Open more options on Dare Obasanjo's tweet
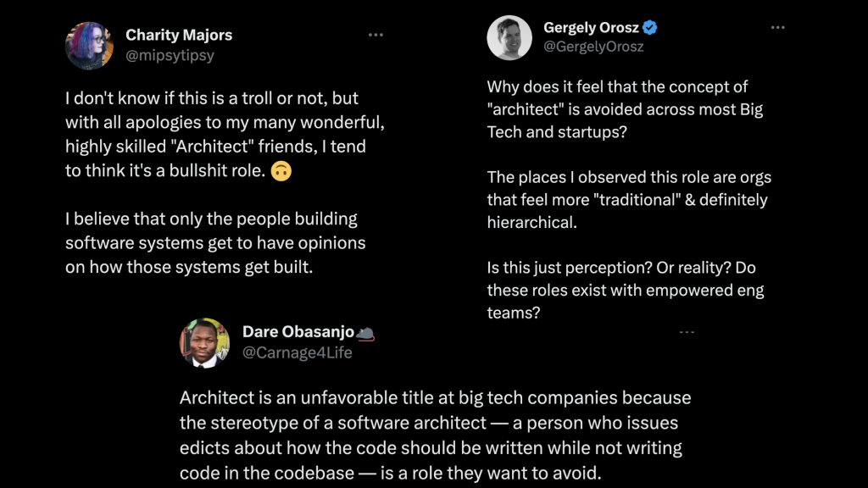The width and height of the screenshot is (868, 488). pos(687,332)
